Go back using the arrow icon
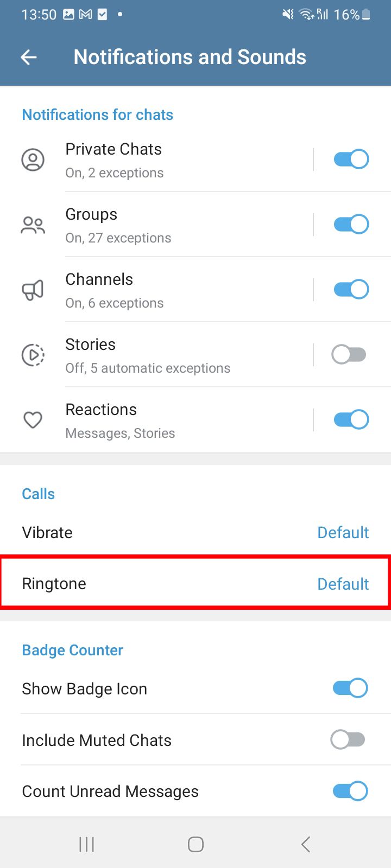391x868 pixels. [28, 57]
